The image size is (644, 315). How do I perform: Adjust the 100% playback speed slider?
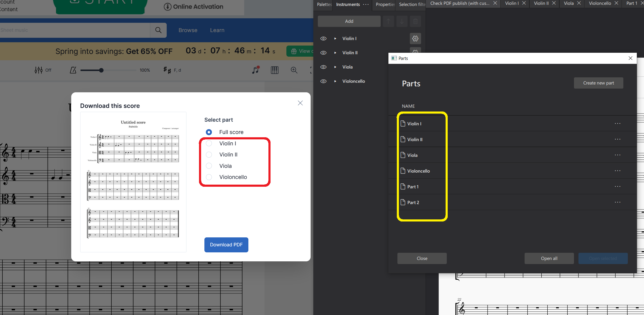(x=102, y=70)
